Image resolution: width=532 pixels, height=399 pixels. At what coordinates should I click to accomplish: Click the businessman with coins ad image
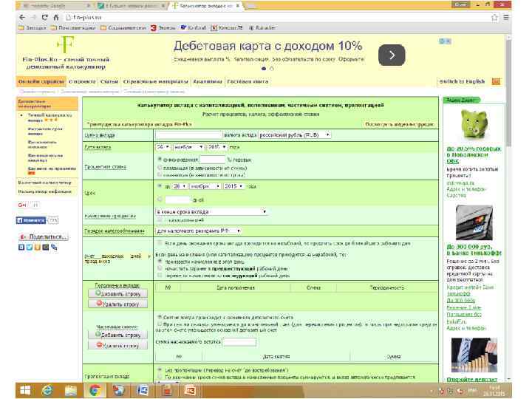[474, 355]
